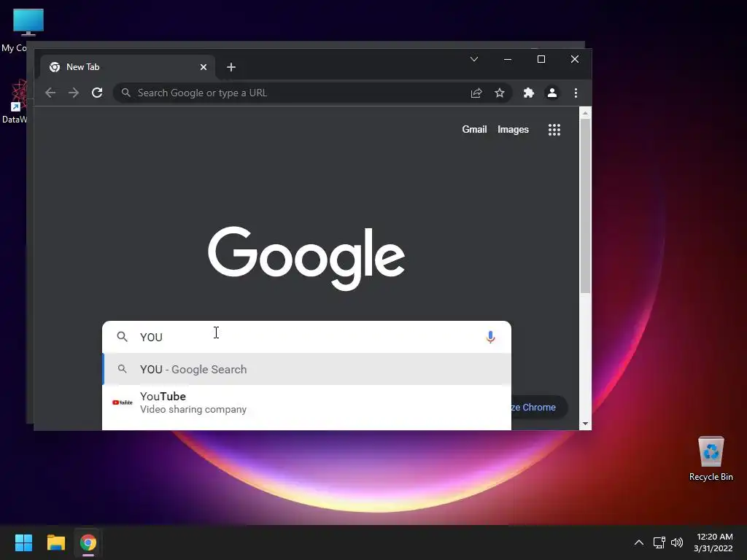The height and width of the screenshot is (560, 747).
Task: Click the scrollbar down arrow
Action: point(585,424)
